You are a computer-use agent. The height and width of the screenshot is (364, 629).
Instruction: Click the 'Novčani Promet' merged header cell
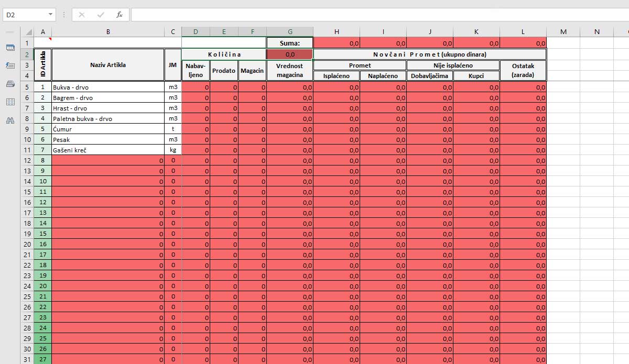(429, 54)
